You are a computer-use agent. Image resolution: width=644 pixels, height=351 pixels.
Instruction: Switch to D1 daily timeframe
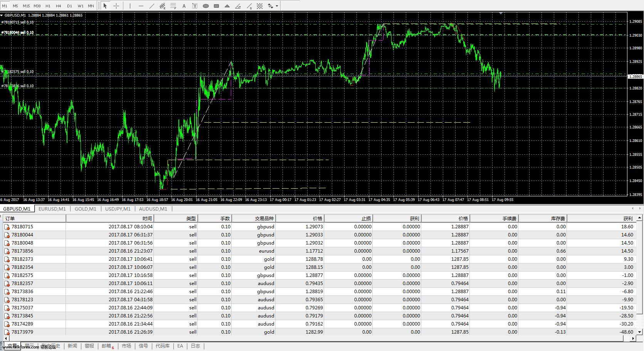tap(69, 6)
